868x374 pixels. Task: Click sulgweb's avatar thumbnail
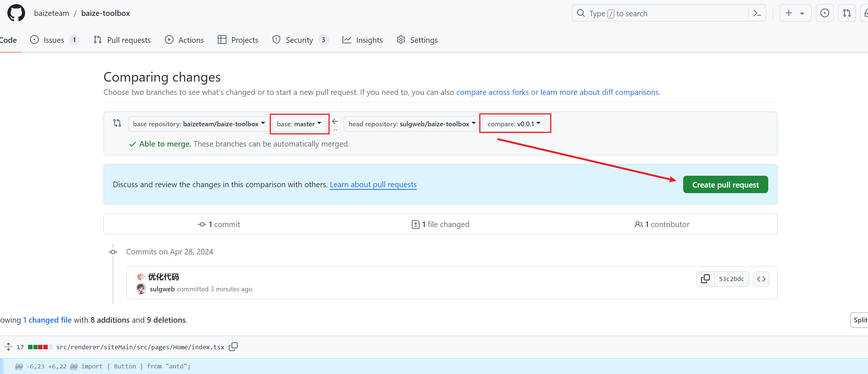tap(141, 289)
